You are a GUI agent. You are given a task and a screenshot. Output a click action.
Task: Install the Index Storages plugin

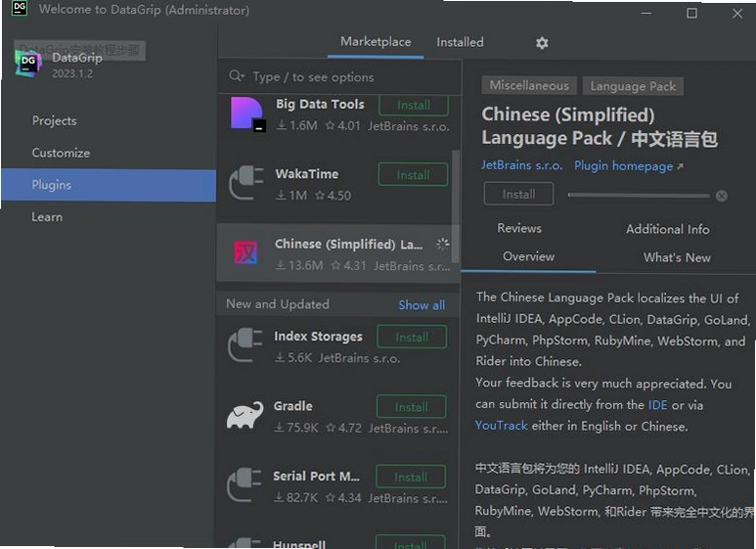pyautogui.click(x=412, y=338)
